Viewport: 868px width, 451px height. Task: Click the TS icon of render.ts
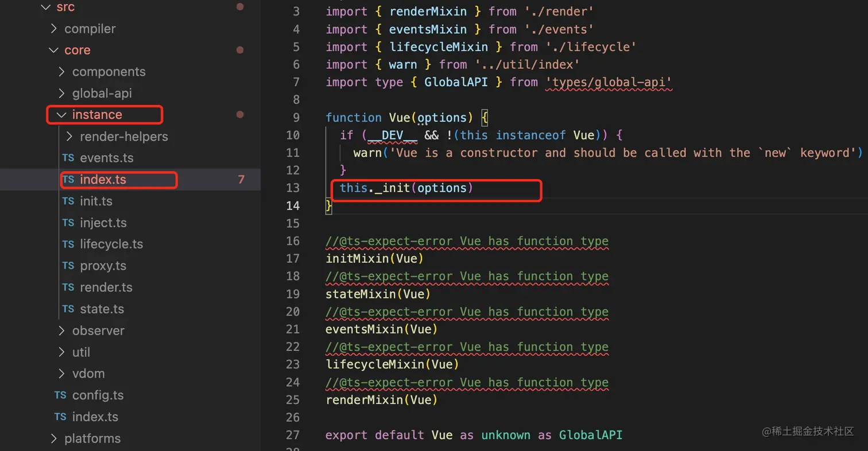(x=68, y=287)
